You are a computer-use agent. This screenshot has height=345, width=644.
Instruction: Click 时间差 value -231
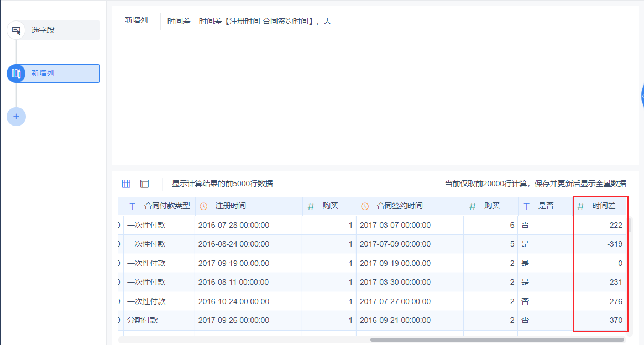click(615, 282)
